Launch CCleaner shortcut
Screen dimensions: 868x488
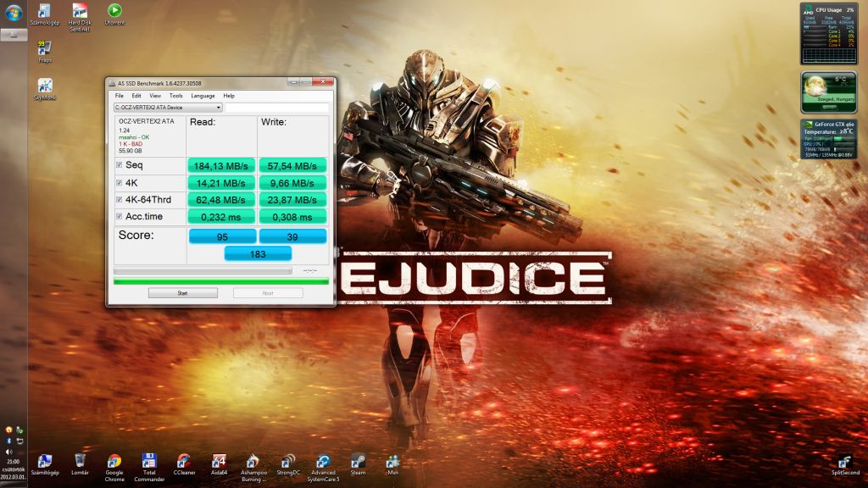click(x=184, y=465)
